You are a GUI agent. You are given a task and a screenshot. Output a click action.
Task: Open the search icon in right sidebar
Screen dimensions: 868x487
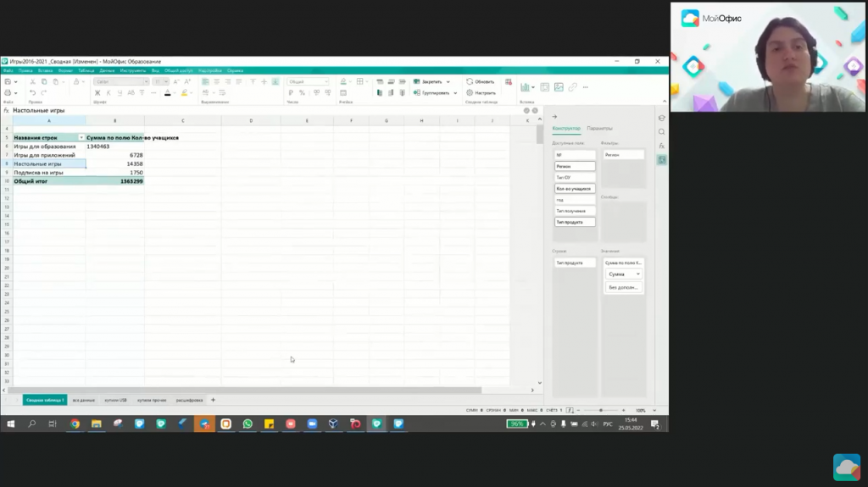point(661,132)
